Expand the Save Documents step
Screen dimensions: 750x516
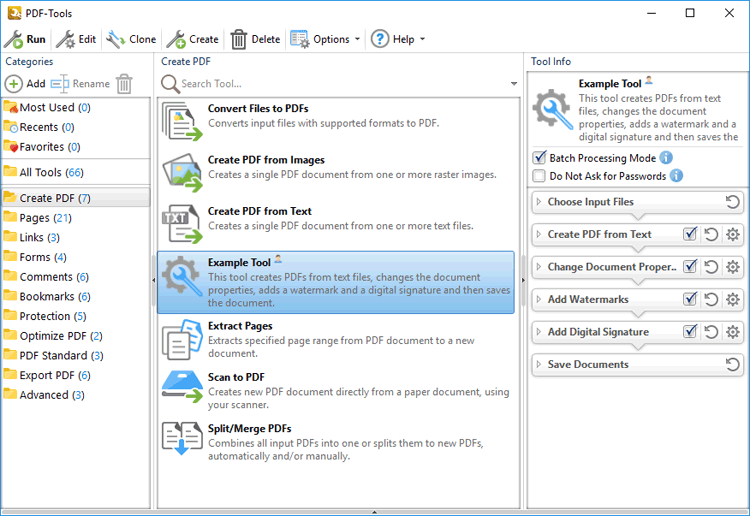coord(539,364)
